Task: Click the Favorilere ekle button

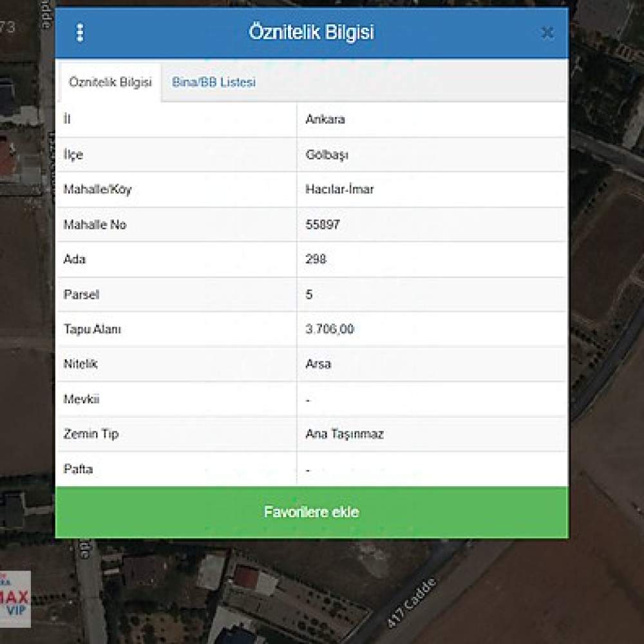Action: pos(312,512)
